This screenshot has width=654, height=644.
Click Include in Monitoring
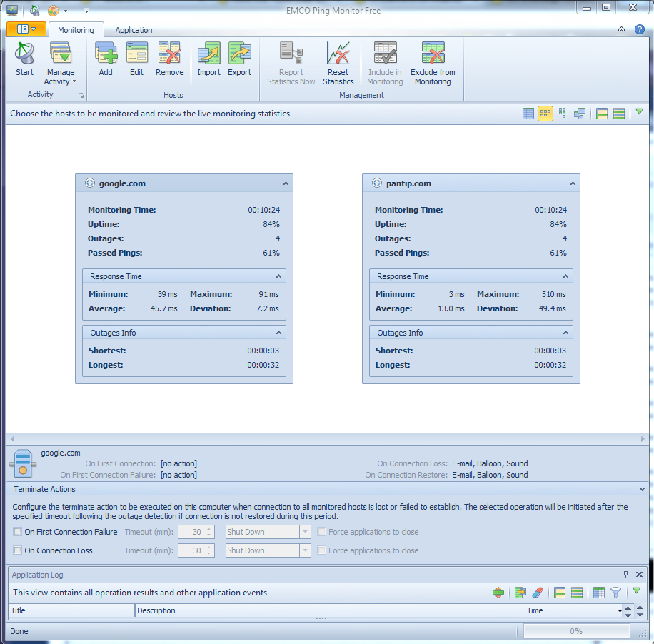(385, 64)
